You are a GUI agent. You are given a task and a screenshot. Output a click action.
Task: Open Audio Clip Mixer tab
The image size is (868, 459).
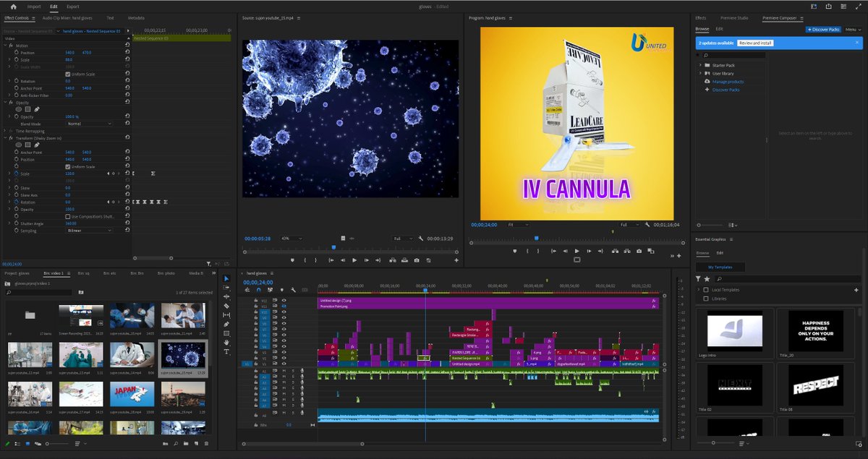[x=67, y=17]
